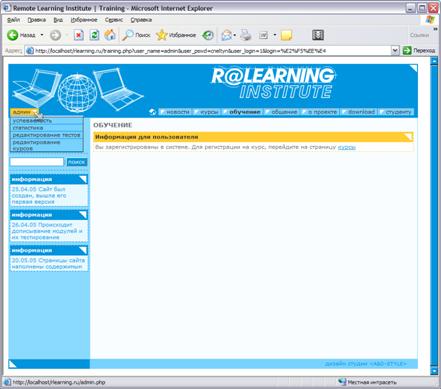Open the Home page icon in toolbar
Viewport: 441px width, 389px height.
click(110, 35)
